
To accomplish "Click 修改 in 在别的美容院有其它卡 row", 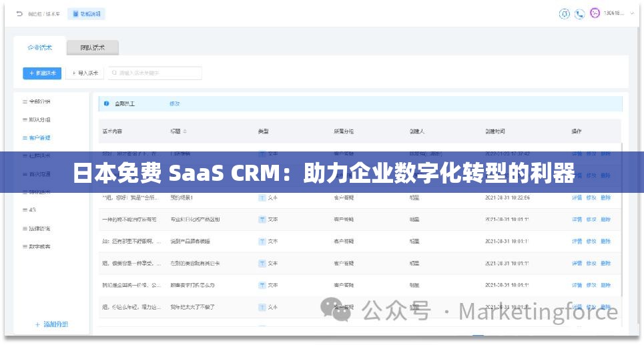I will [x=591, y=264].
